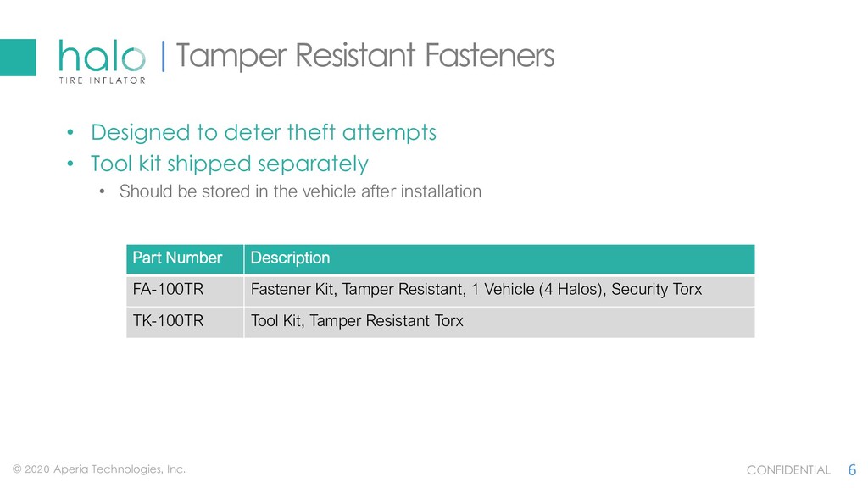
Task: Select the Tamper Resistant Fasteners title
Action: [364, 56]
